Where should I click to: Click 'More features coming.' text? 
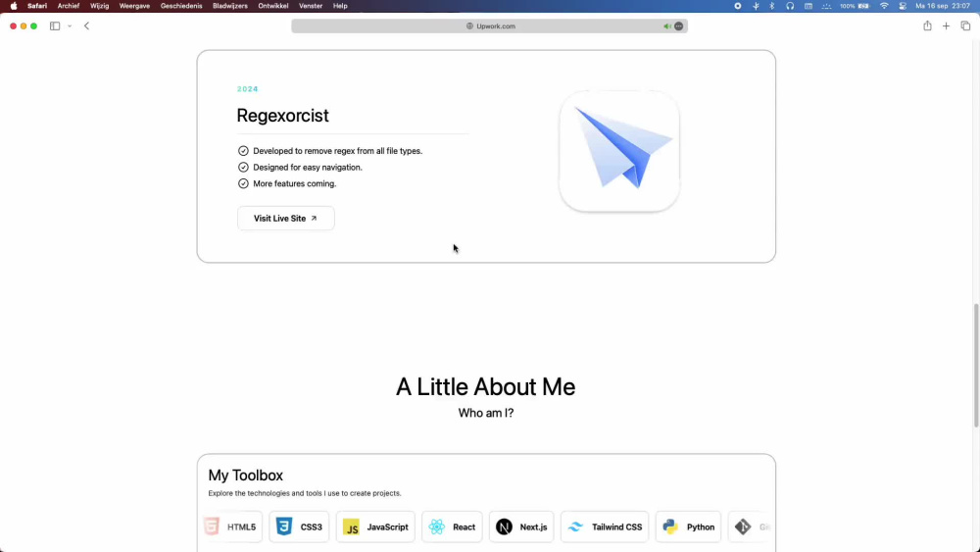tap(294, 183)
